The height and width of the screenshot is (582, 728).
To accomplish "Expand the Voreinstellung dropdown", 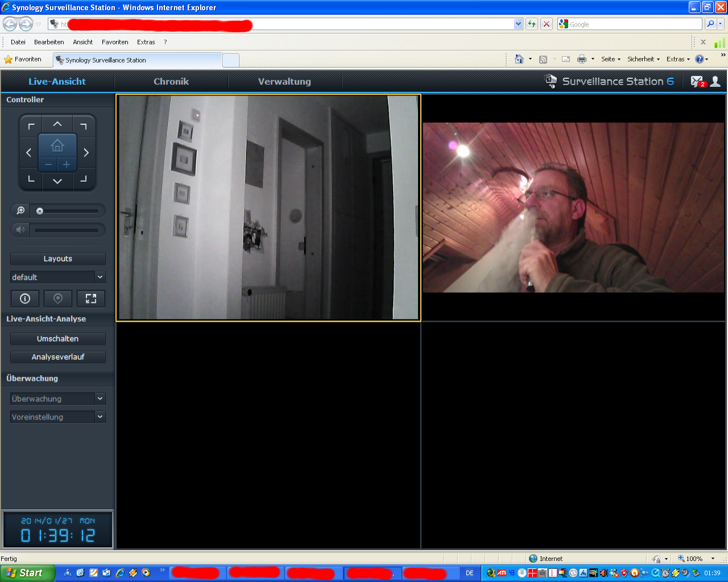I will tap(58, 417).
